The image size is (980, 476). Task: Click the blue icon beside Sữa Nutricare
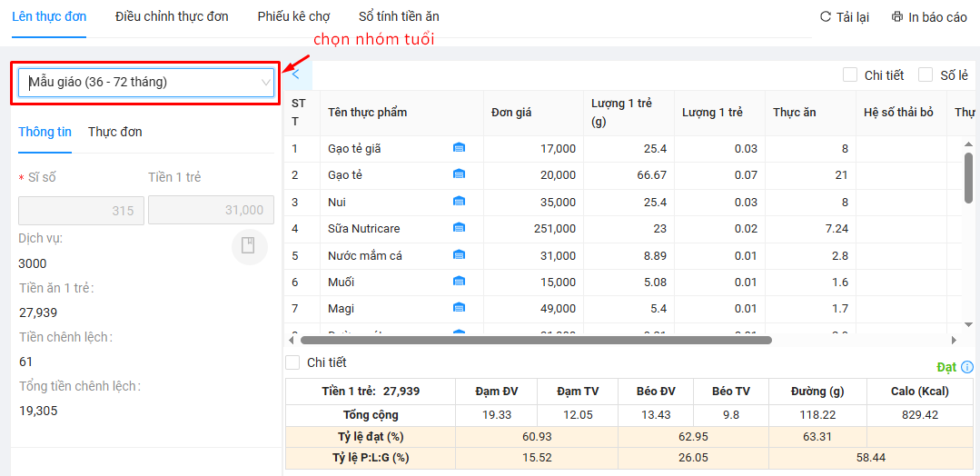(x=459, y=228)
